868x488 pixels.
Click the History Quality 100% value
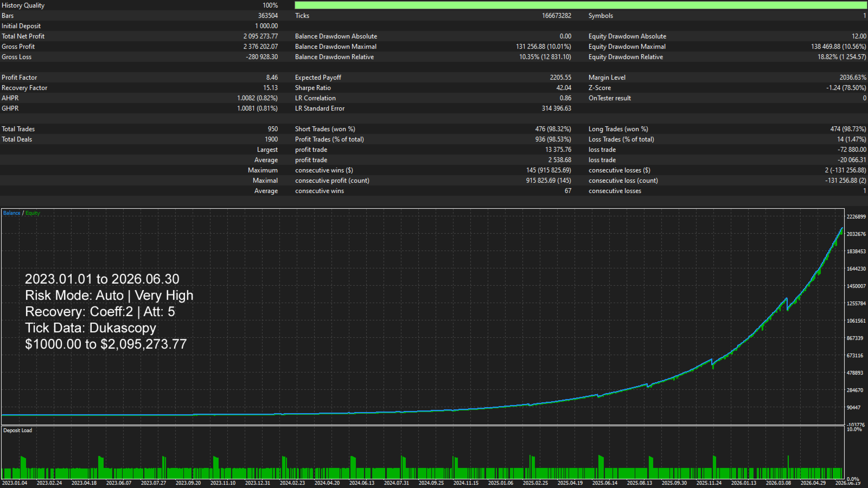pos(270,5)
